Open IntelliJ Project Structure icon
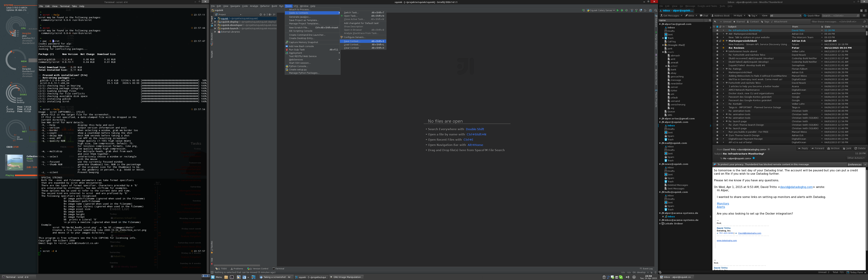The height and width of the screenshot is (280, 868). click(x=651, y=10)
